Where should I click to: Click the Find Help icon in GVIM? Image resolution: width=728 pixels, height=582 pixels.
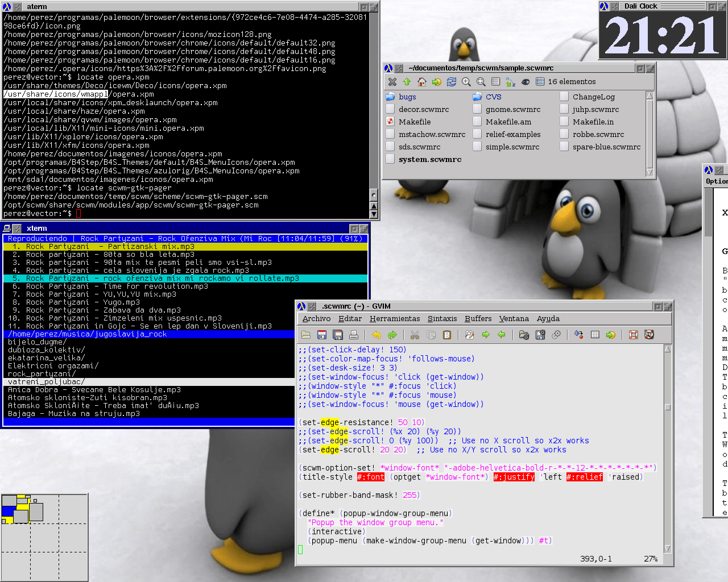(x=650, y=335)
